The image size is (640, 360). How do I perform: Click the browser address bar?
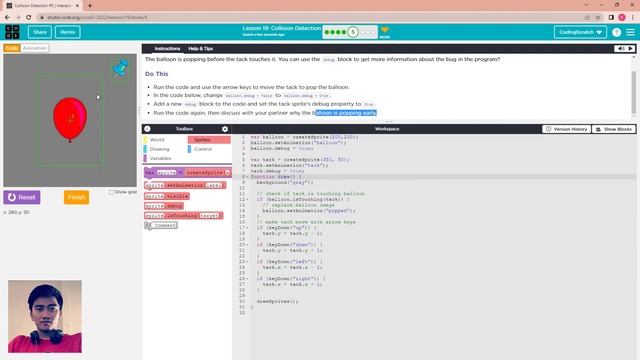click(x=310, y=17)
